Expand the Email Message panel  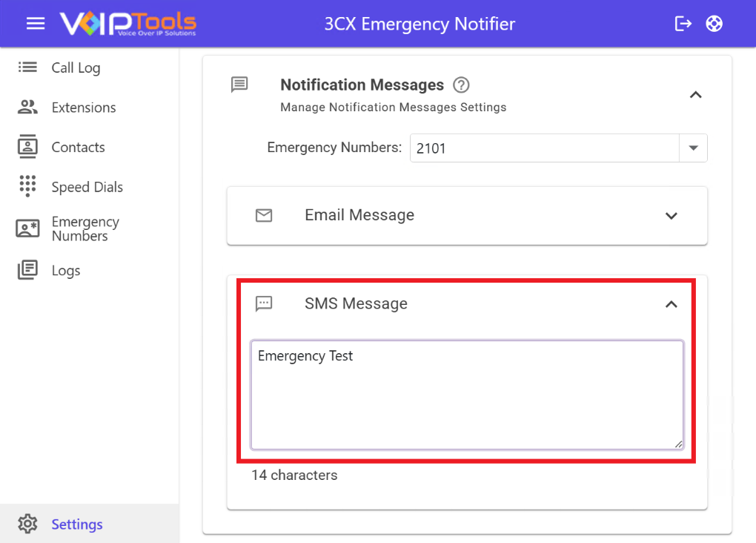(671, 216)
